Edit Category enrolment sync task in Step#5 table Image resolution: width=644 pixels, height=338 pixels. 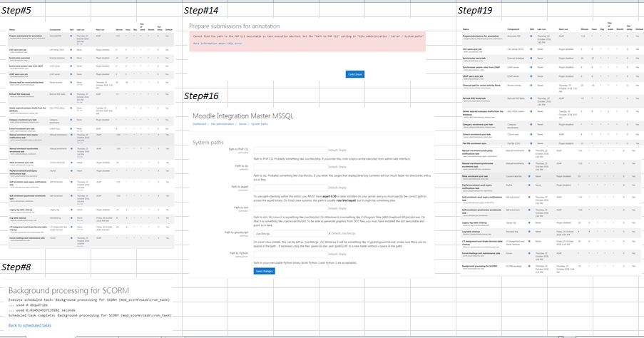(x=71, y=120)
